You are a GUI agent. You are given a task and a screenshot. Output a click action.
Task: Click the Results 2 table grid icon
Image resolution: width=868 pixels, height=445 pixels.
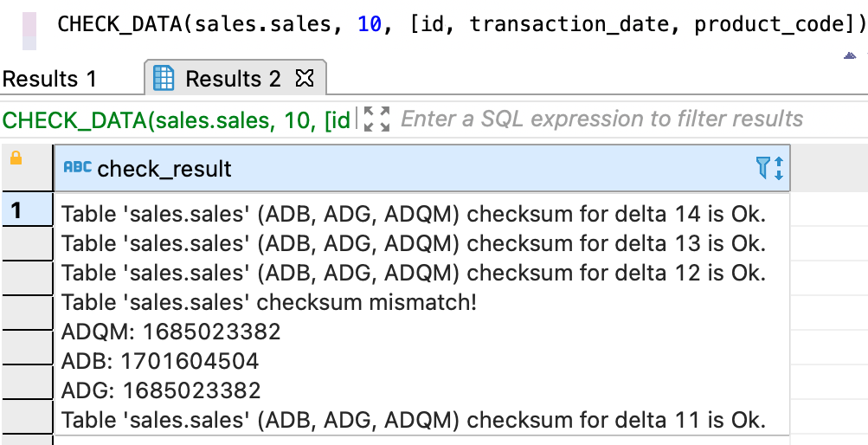pyautogui.click(x=164, y=78)
